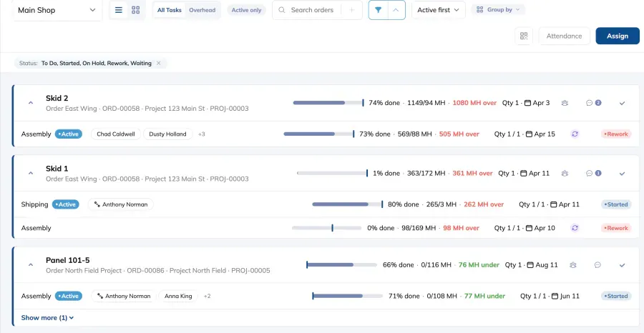Switch to list view icon

[119, 10]
